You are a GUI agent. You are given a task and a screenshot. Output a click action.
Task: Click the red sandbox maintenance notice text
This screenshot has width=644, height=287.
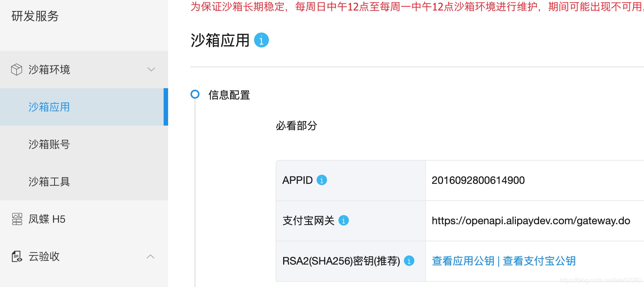(x=417, y=7)
